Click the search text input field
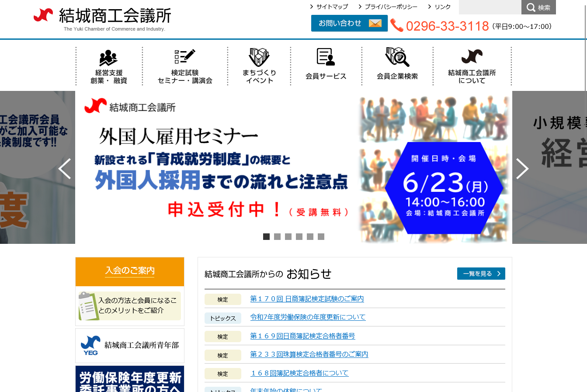587x392 pixels. point(490,7)
